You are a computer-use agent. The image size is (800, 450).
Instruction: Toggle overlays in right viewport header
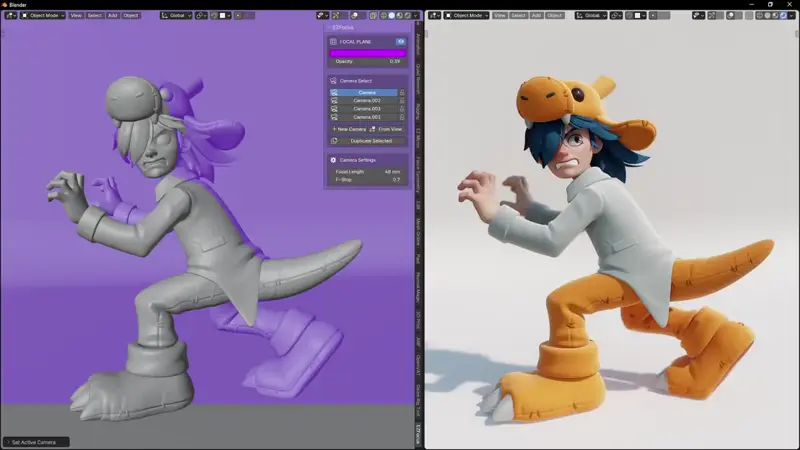click(731, 15)
